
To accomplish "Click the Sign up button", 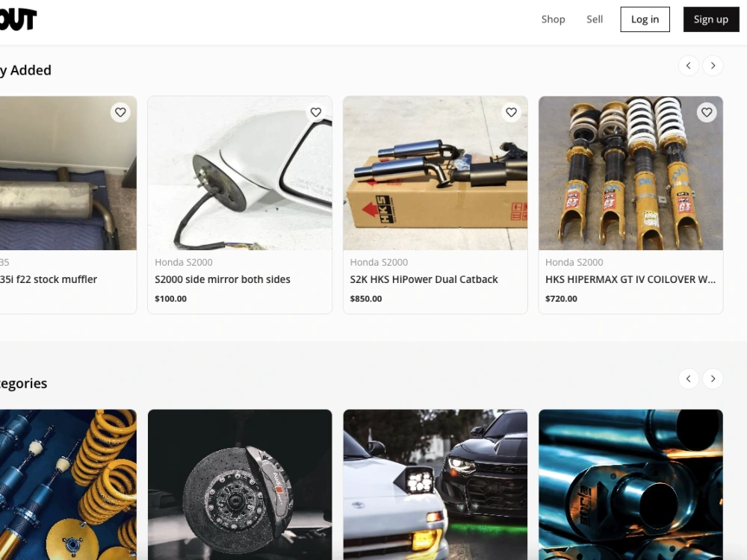I will pyautogui.click(x=710, y=19).
